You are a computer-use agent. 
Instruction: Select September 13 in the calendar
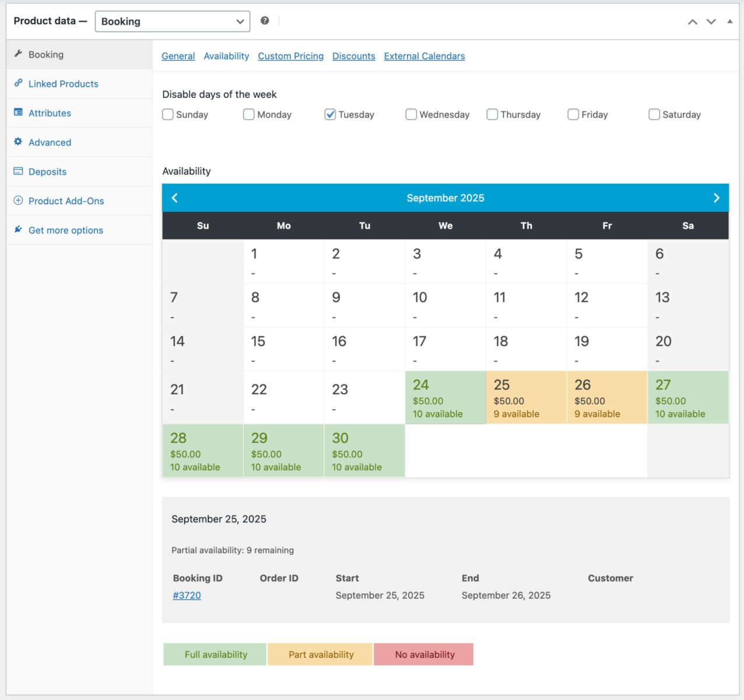click(688, 305)
